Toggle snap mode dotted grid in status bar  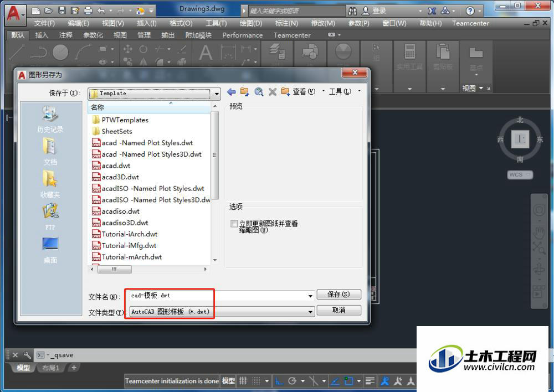click(x=257, y=381)
